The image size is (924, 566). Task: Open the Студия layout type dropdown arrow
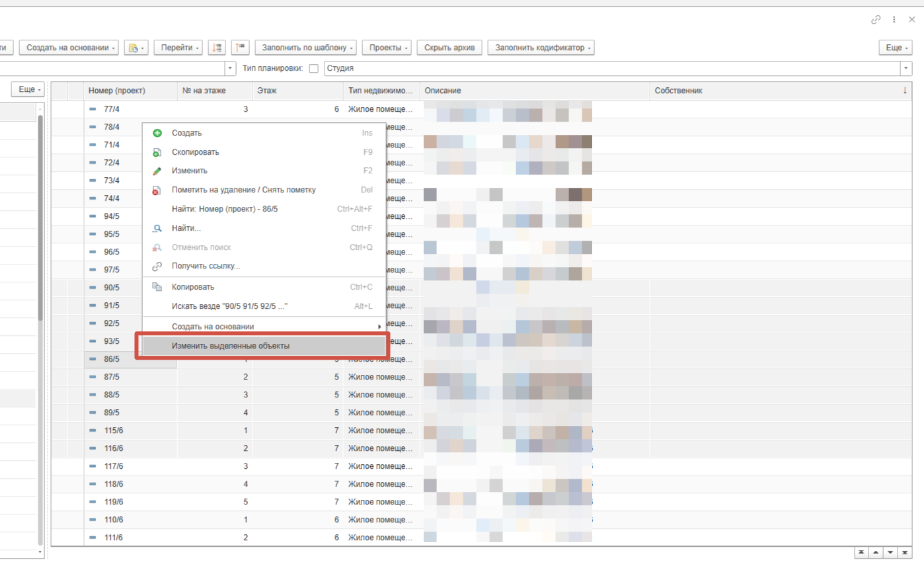[x=905, y=69]
